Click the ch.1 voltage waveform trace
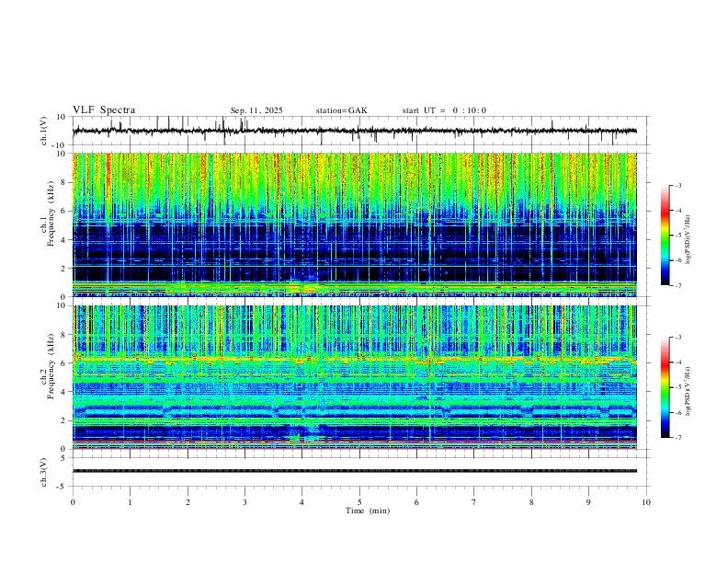Screen dimensions: 728x563 pyautogui.click(x=355, y=131)
